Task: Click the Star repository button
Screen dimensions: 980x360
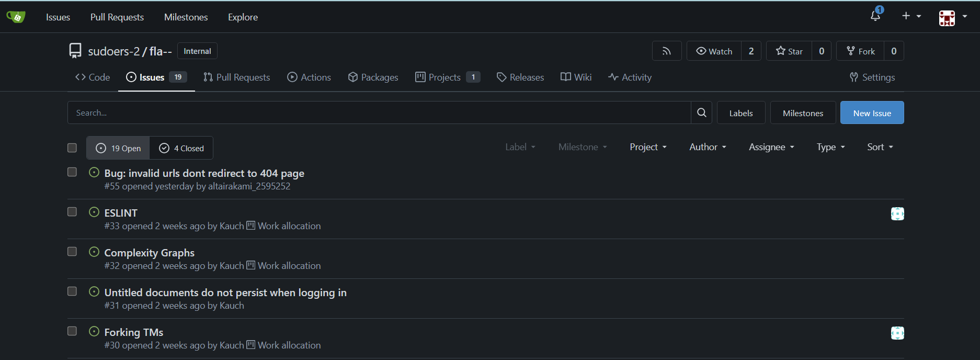Action: pyautogui.click(x=789, y=51)
